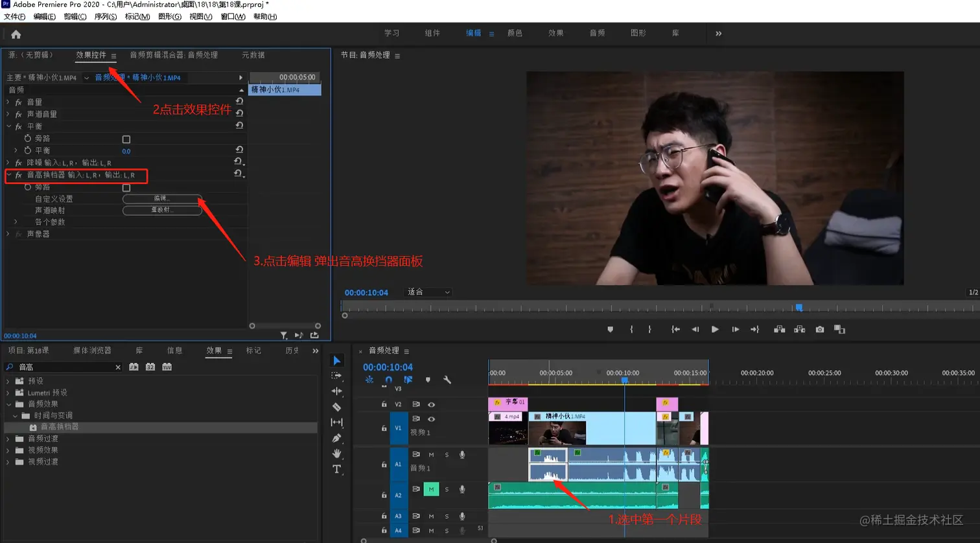
Task: Expand the 声道音量 effect
Action: pyautogui.click(x=8, y=114)
